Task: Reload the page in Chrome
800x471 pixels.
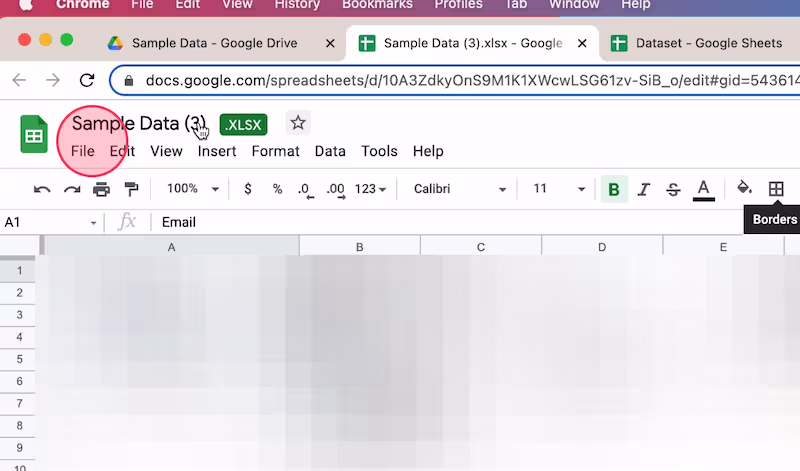Action: [87, 80]
